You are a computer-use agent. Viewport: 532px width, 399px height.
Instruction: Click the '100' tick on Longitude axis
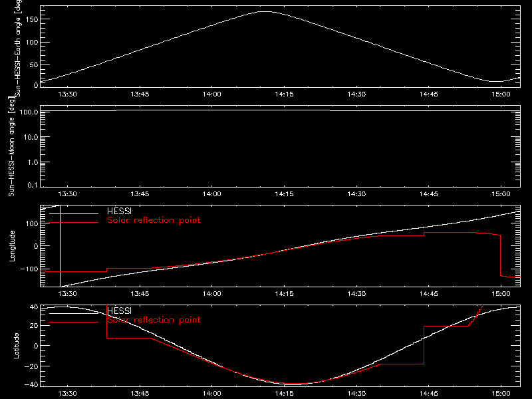pyautogui.click(x=32, y=223)
